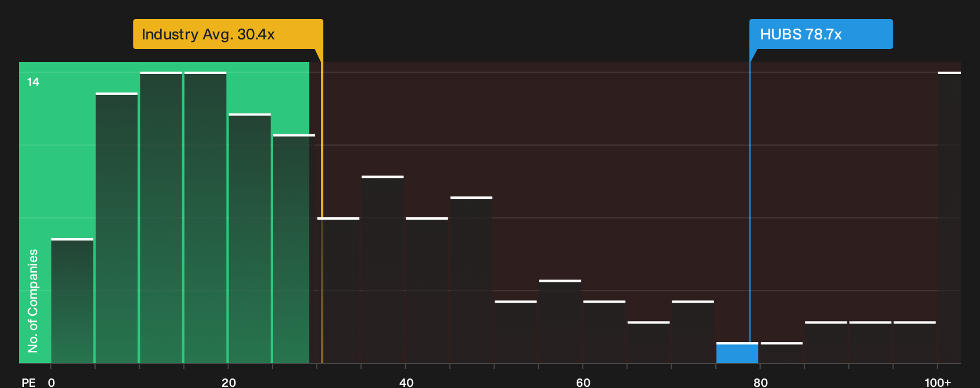Select the histogram bar for PE 15-20

tap(205, 217)
